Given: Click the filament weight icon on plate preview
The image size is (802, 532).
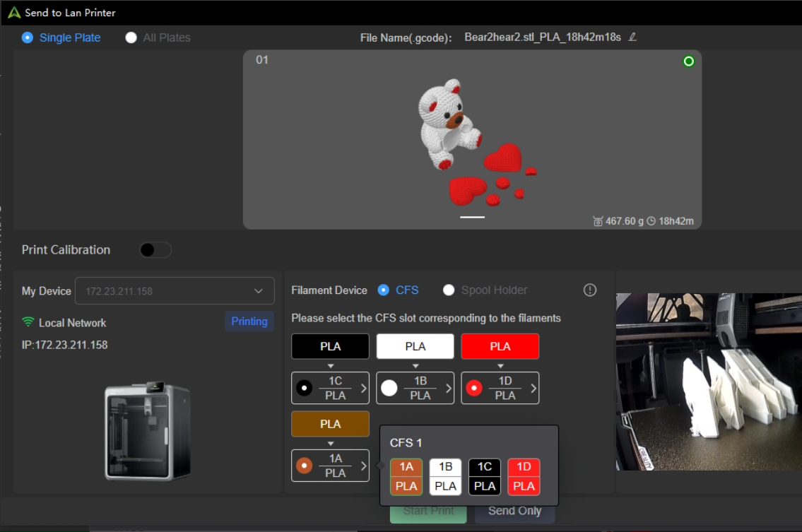Looking at the screenshot, I should [x=598, y=221].
